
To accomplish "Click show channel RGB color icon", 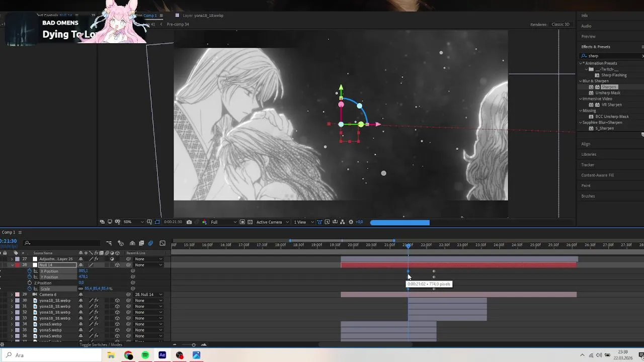I will click(204, 222).
